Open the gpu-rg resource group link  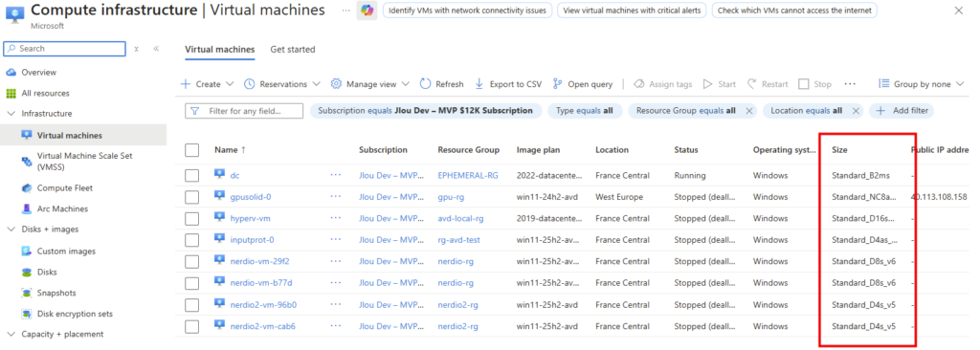452,197
